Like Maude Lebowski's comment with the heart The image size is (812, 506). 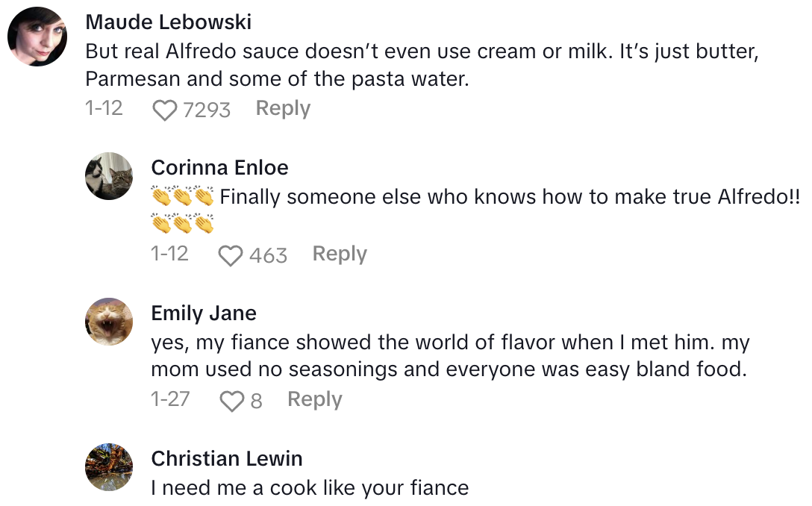click(164, 110)
